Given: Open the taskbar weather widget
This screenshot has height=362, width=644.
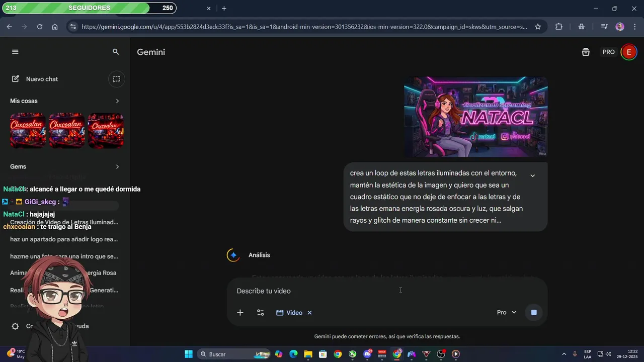Looking at the screenshot, I should click(15, 354).
